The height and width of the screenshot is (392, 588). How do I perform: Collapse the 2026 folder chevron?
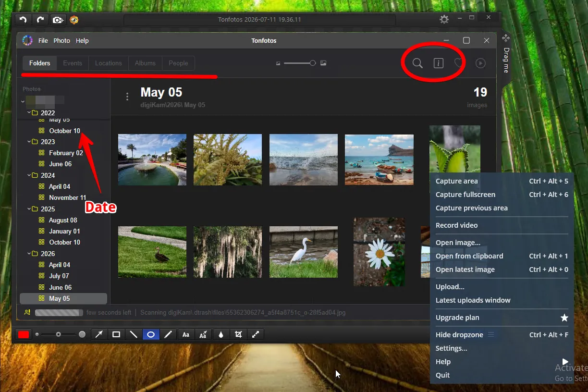click(29, 254)
